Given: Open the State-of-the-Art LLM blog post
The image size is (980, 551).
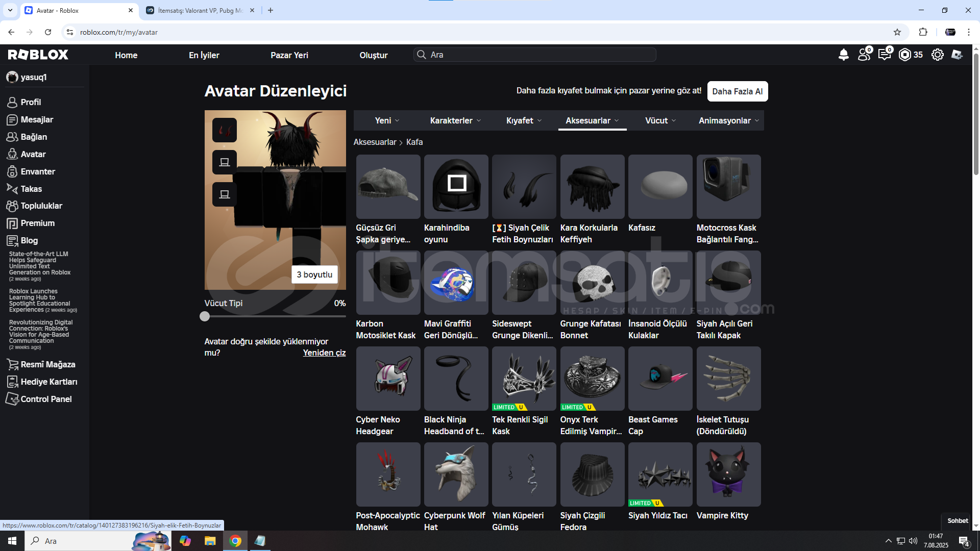Looking at the screenshot, I should (39, 266).
